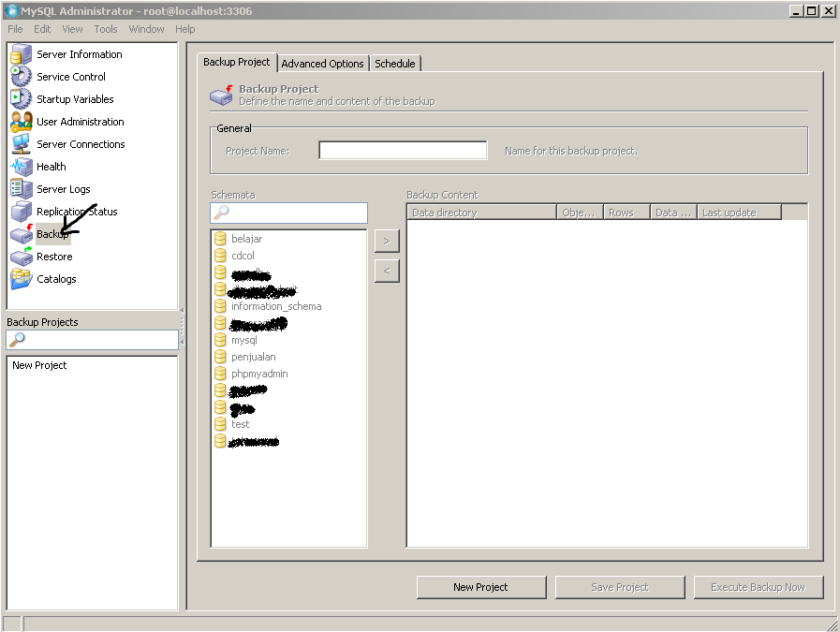Click the Save Project button
The height and width of the screenshot is (632, 840).
[x=620, y=587]
